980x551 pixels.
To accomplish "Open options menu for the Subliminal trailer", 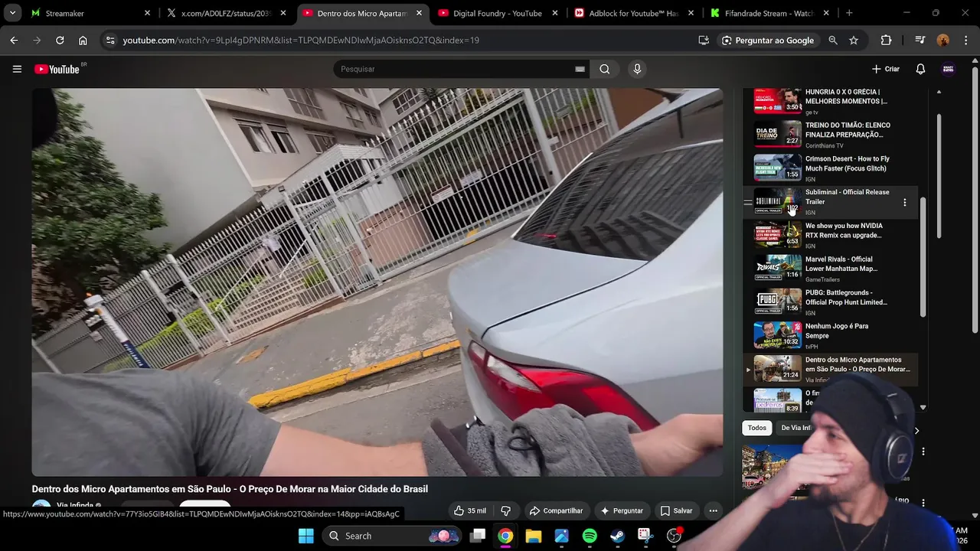I will coord(904,202).
